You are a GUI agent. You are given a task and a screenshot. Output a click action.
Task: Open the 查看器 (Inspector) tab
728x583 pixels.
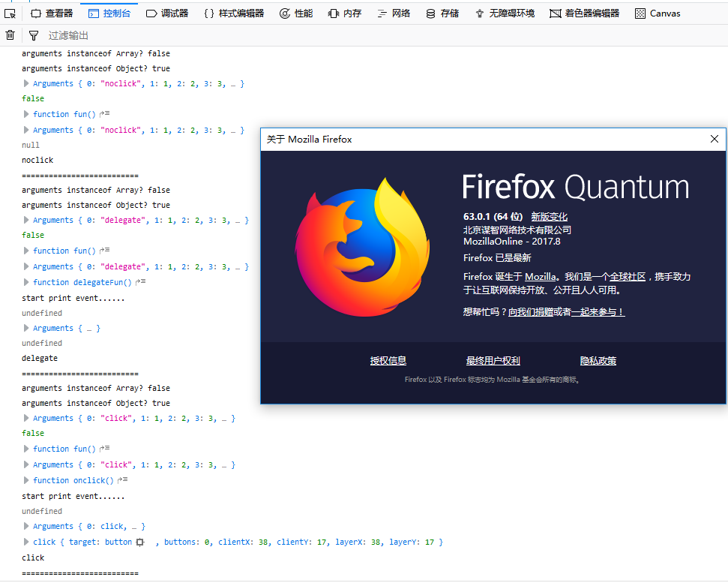coord(52,14)
